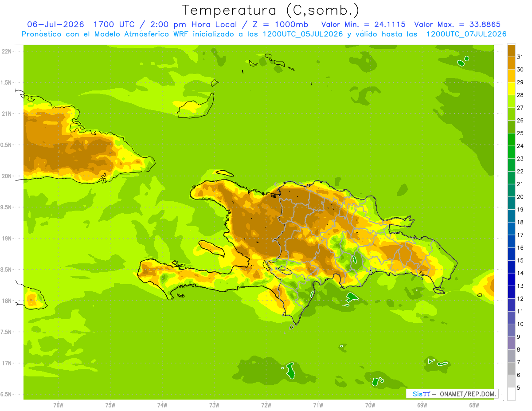
Task: Click the white legend swatch below 5
Action: (x=511, y=394)
